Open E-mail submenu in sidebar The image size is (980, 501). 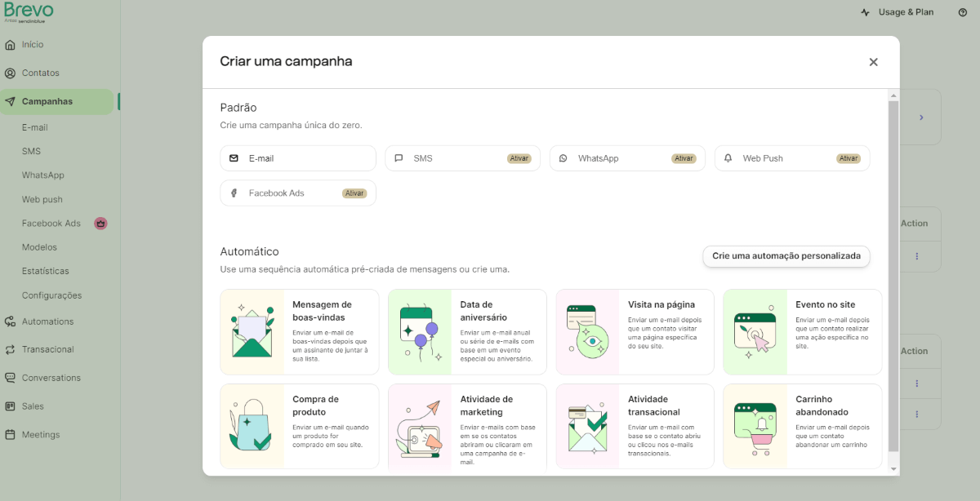pyautogui.click(x=35, y=127)
